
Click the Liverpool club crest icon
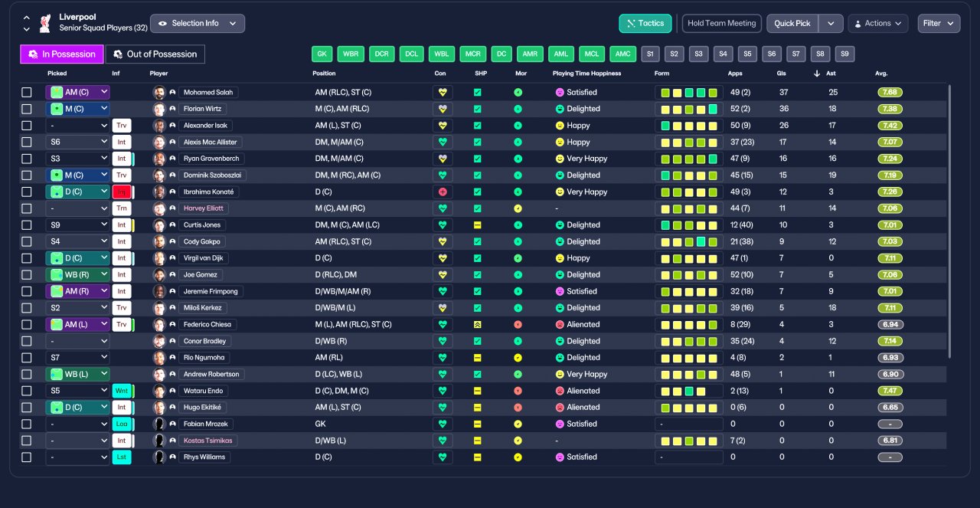point(45,23)
